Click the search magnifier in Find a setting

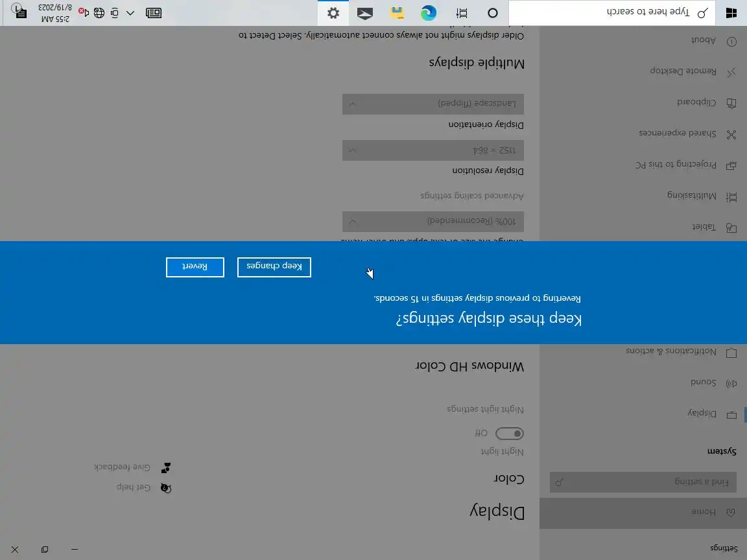coord(560,482)
